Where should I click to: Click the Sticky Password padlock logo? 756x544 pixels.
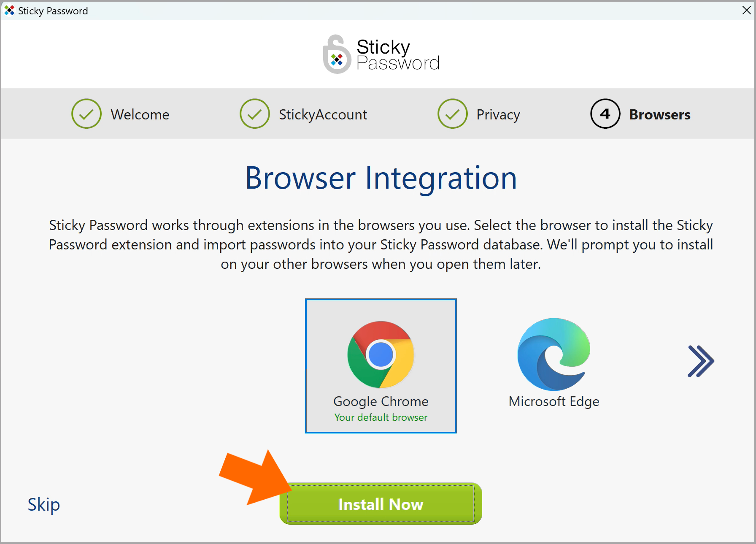tap(337, 54)
